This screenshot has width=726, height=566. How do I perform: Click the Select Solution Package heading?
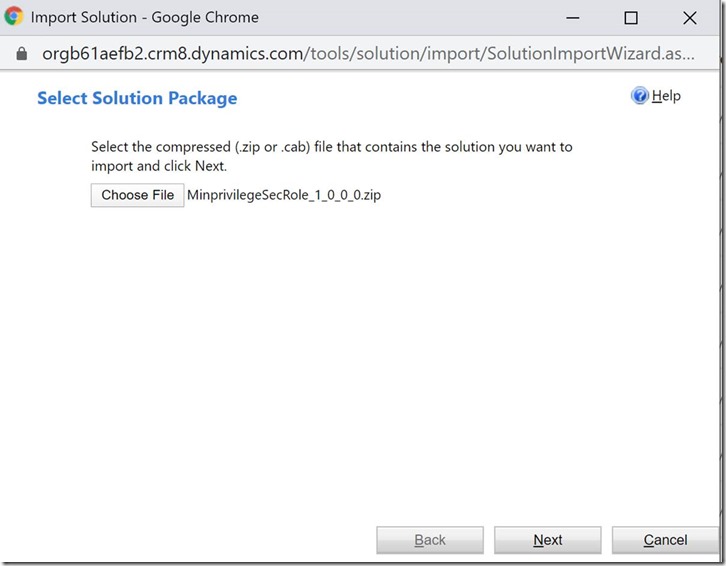137,98
